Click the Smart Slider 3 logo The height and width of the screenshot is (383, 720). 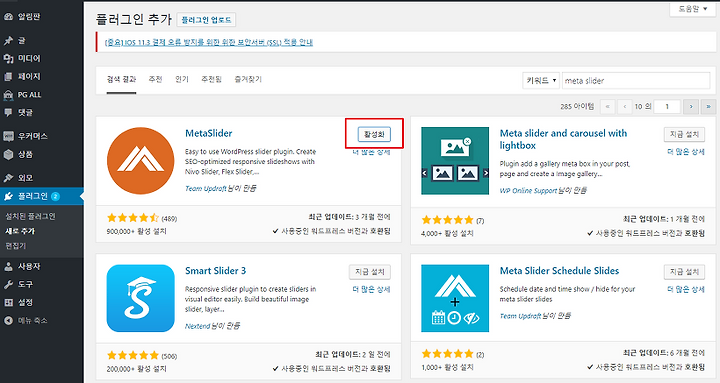(141, 298)
